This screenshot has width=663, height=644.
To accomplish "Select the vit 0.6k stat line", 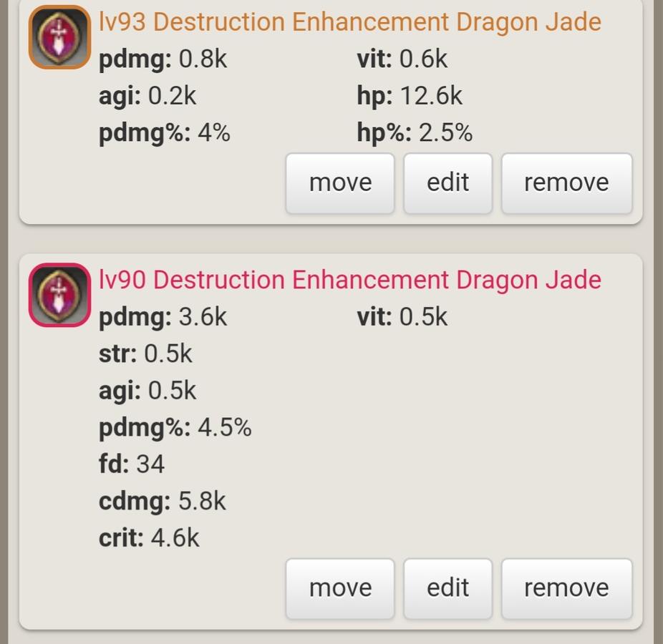I will point(402,59).
